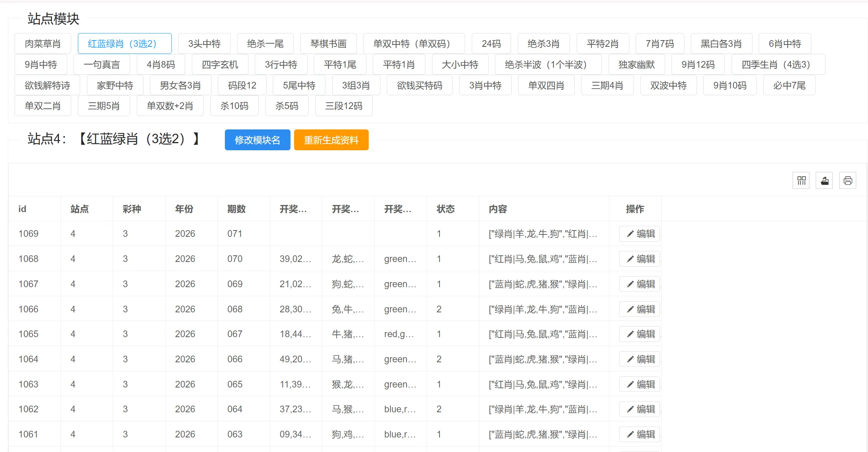
Task: Click the table export icon
Action: click(x=824, y=181)
